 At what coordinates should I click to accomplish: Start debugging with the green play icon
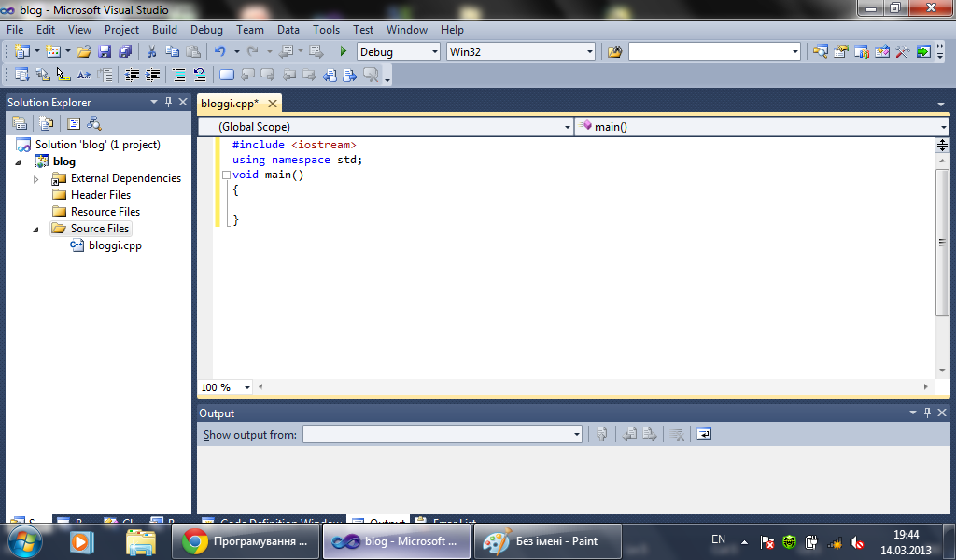point(344,51)
